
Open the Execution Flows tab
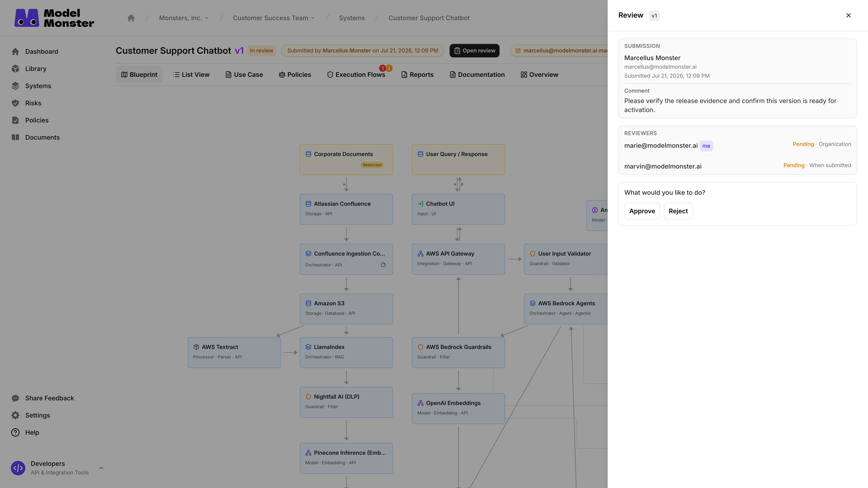tap(356, 74)
